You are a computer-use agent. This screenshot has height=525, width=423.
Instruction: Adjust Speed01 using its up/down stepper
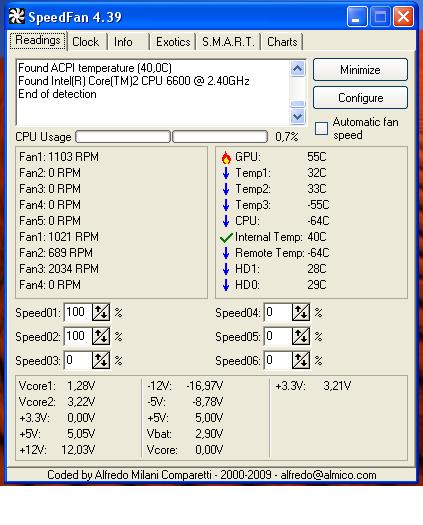coord(101,312)
